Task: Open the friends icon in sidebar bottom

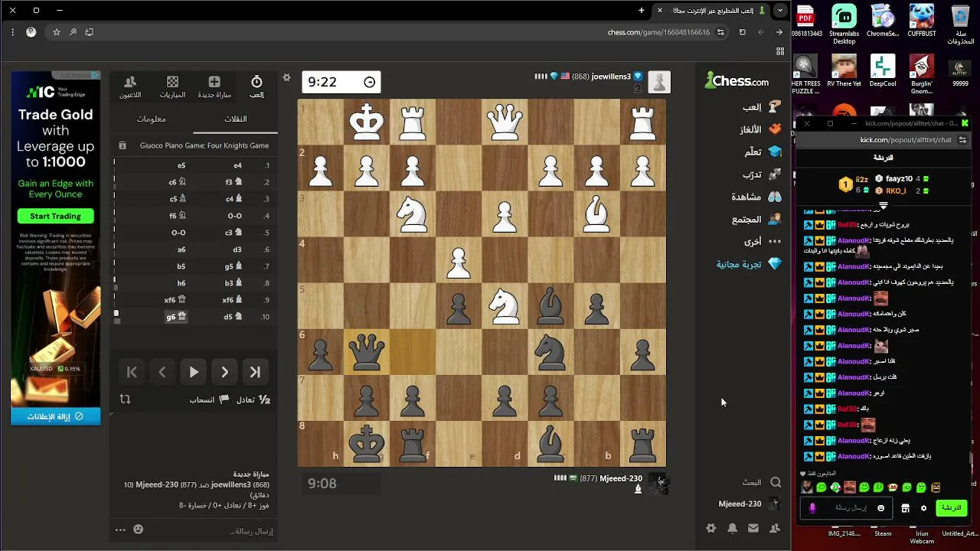Action: coord(775,528)
